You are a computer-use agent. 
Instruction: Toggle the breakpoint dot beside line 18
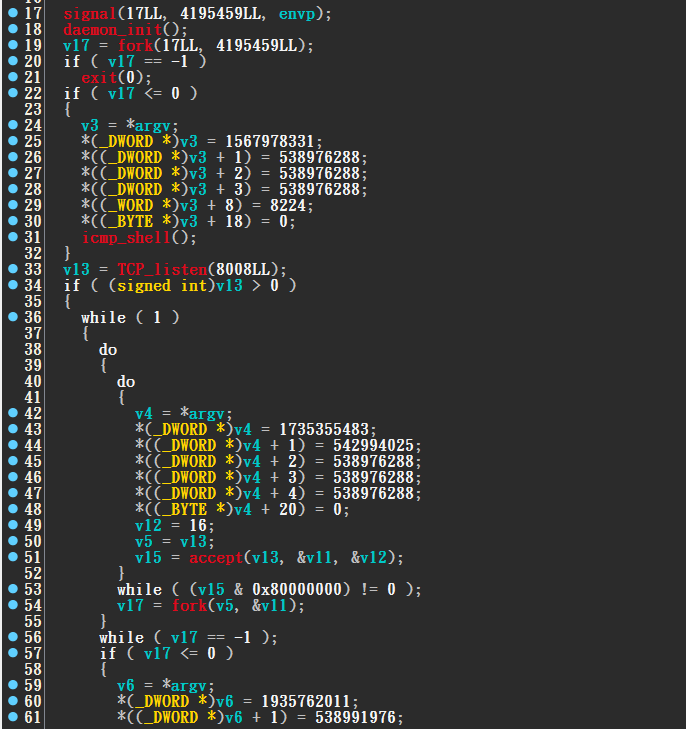point(13,28)
